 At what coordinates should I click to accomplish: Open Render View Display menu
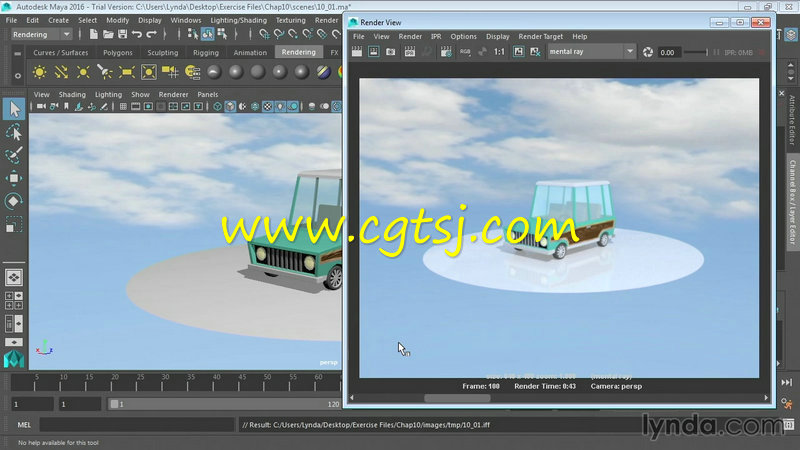coord(497,37)
